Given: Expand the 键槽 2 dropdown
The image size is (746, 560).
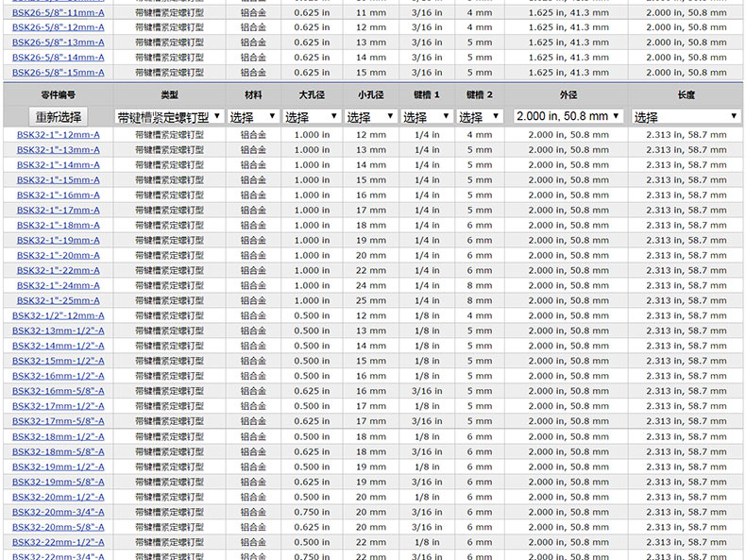Looking at the screenshot, I should [x=479, y=117].
